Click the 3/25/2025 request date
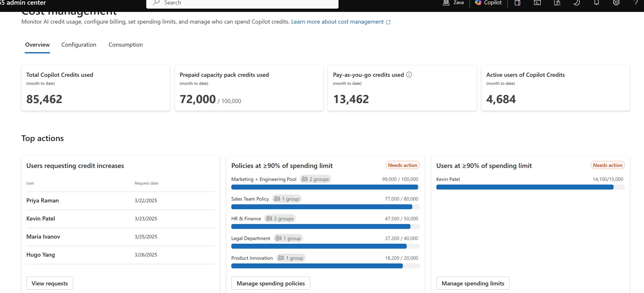This screenshot has width=644, height=293. pyautogui.click(x=146, y=237)
